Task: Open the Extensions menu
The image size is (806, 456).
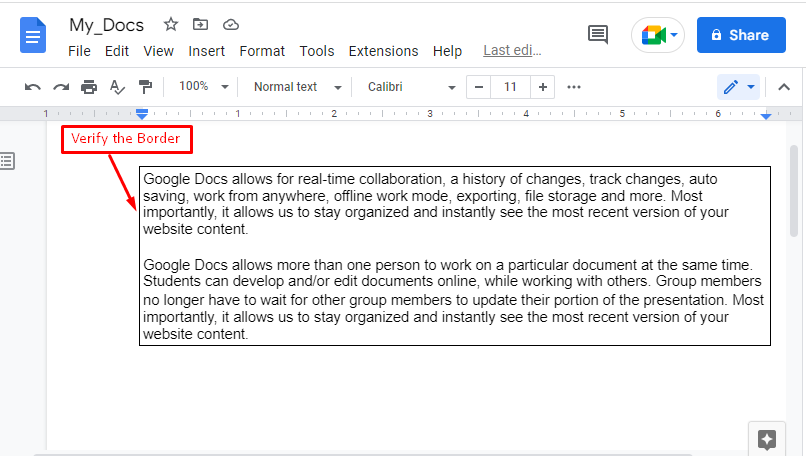Action: pyautogui.click(x=383, y=51)
